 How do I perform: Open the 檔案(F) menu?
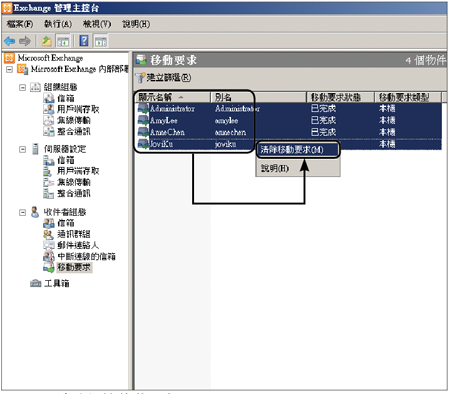20,24
